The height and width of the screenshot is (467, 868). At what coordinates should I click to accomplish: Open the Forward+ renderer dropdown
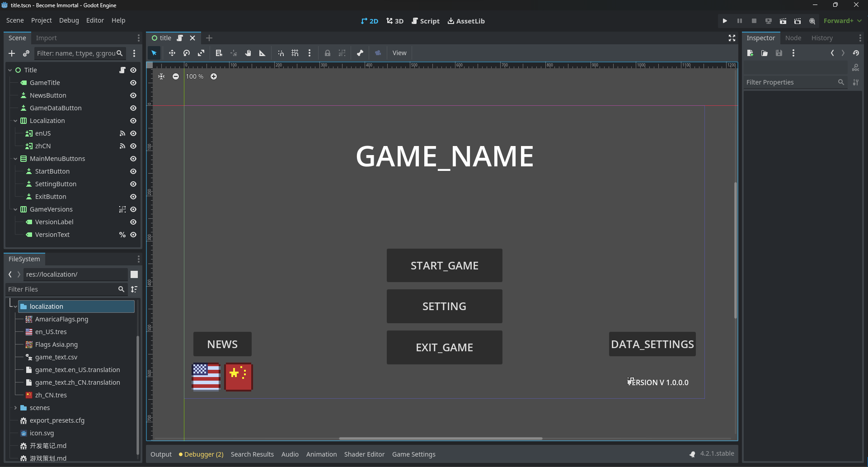[842, 21]
